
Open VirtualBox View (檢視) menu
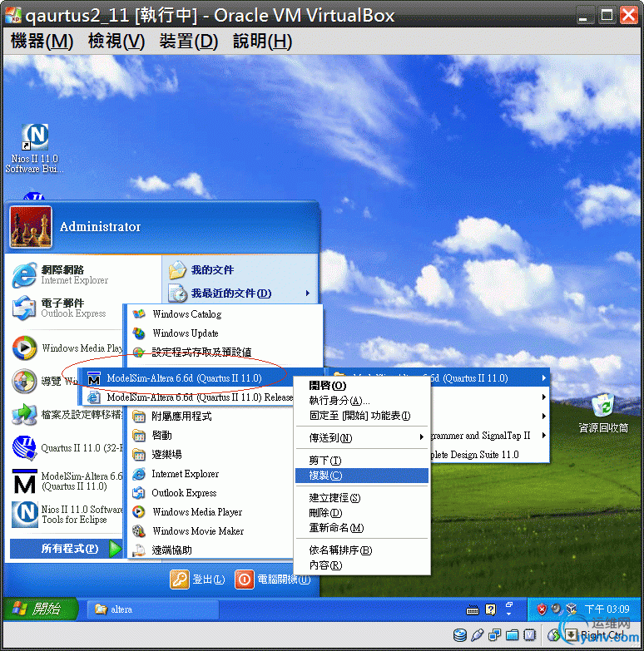pyautogui.click(x=116, y=41)
